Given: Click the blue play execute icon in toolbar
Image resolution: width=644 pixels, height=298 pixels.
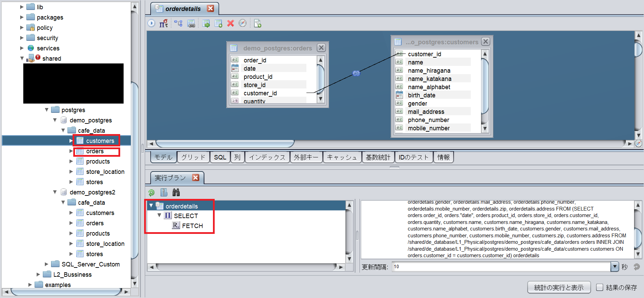Looking at the screenshot, I should [x=151, y=23].
